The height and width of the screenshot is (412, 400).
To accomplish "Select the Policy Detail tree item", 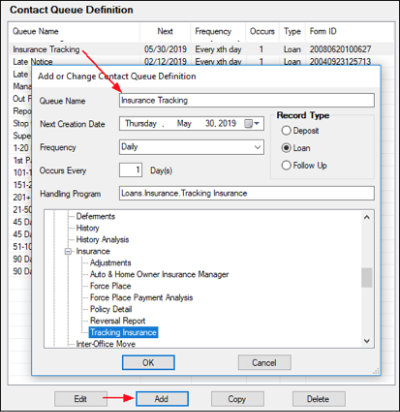I will 111,309.
